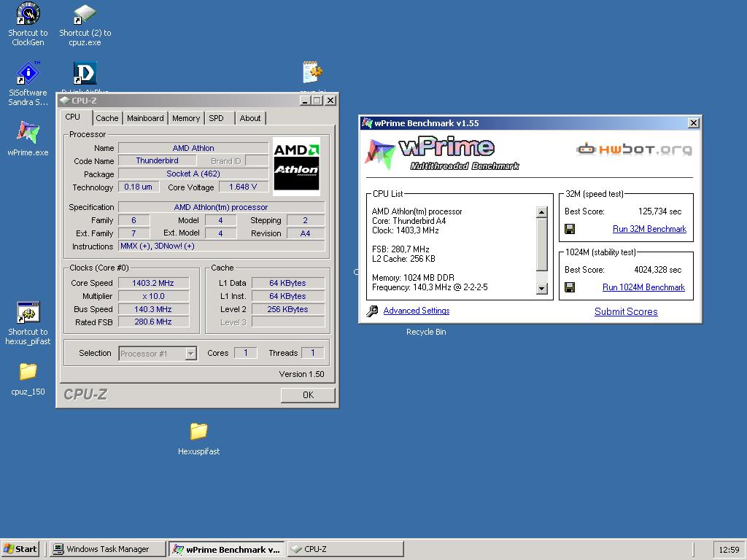Click the Specification field AMD Athlon(tm) processor
747x560 pixels.
(x=222, y=207)
